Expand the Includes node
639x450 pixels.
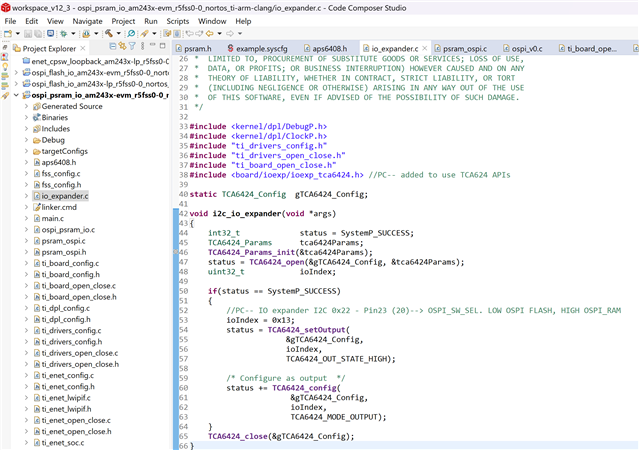(26, 129)
